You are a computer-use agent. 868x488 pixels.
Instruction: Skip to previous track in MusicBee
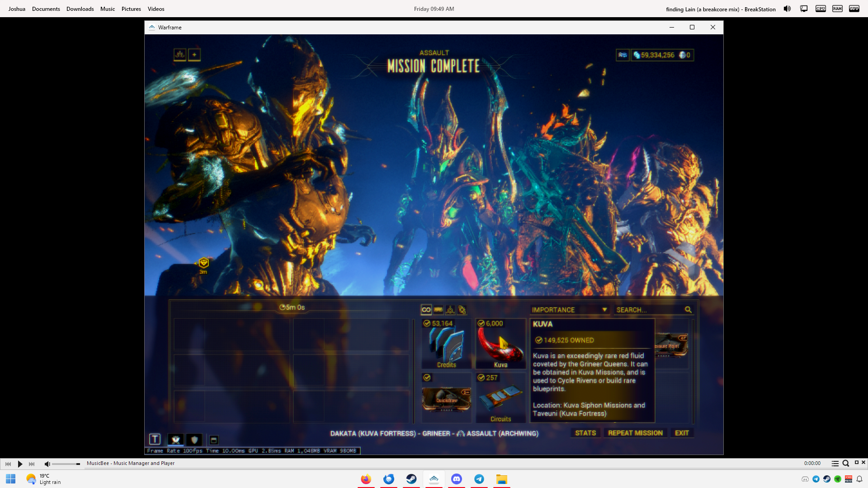coord(8,464)
